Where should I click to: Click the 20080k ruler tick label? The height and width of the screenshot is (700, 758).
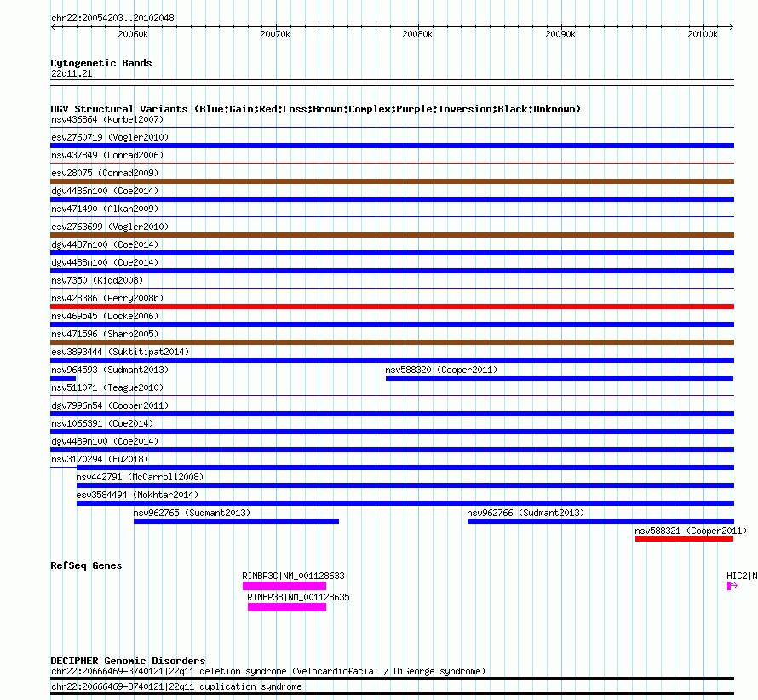pyautogui.click(x=417, y=34)
